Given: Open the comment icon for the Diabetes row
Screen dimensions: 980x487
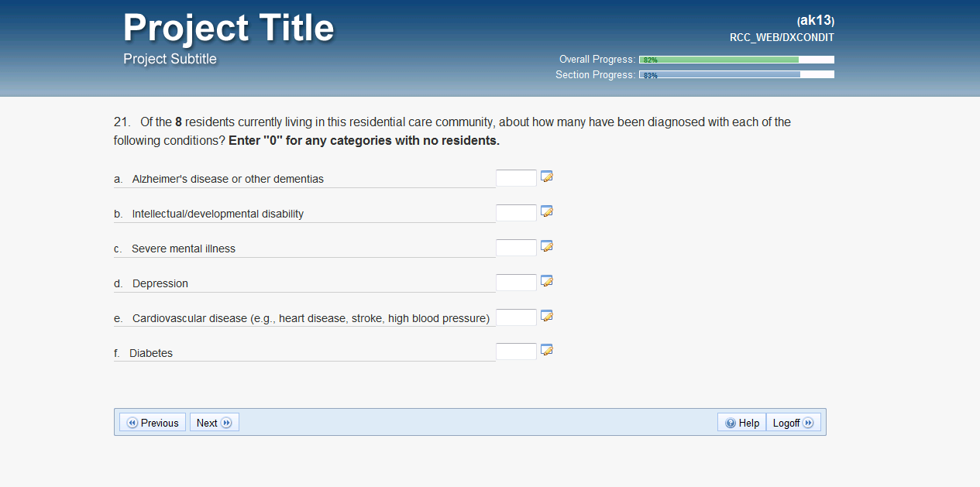Looking at the screenshot, I should (x=546, y=350).
